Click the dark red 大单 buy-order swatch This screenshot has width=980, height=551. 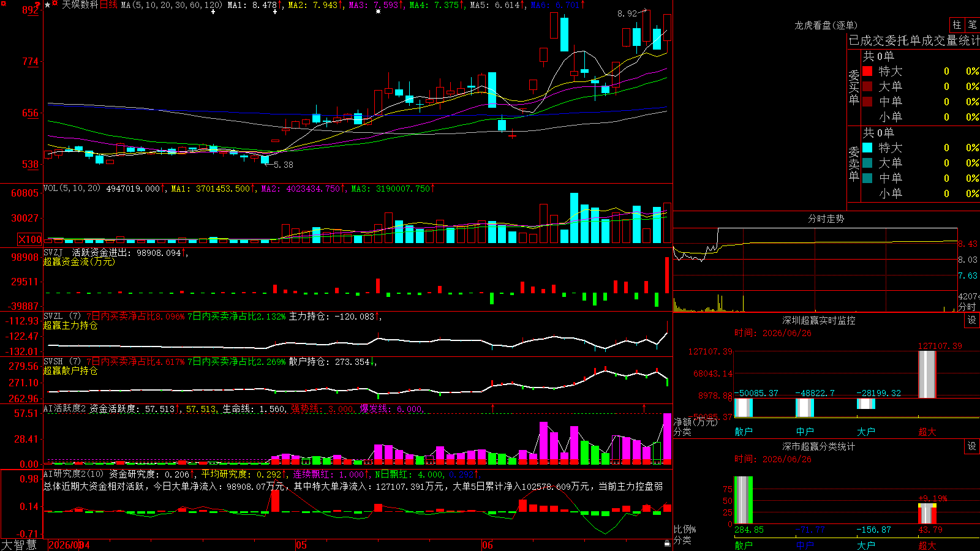[x=867, y=86]
